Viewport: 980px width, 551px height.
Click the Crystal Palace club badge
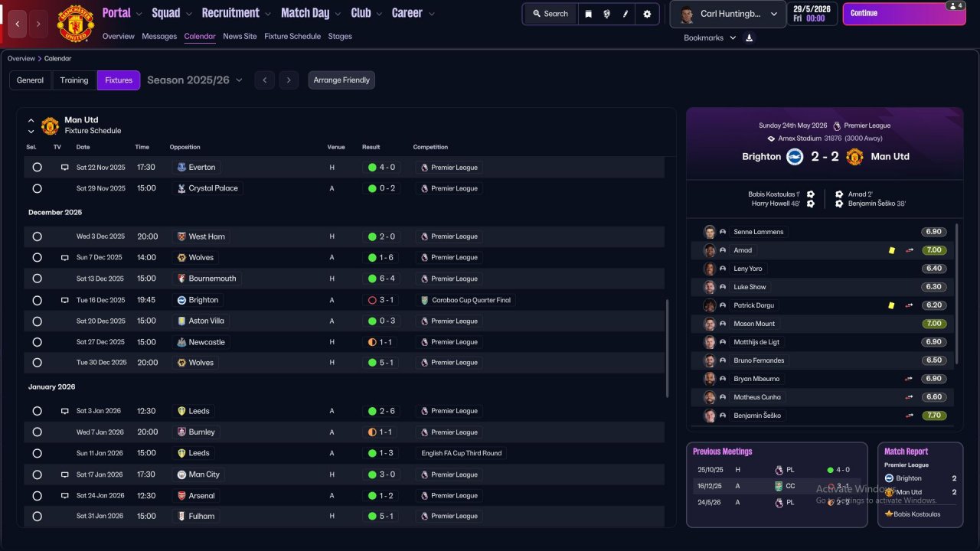click(181, 188)
